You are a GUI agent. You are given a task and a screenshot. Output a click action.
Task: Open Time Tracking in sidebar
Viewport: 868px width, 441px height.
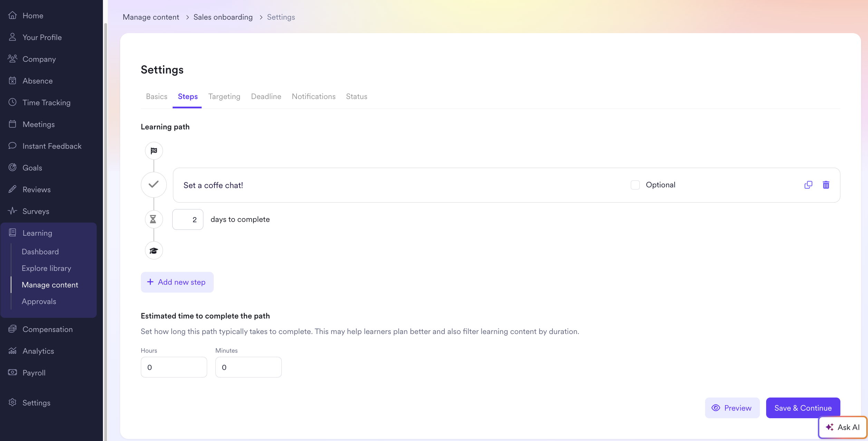pos(46,102)
